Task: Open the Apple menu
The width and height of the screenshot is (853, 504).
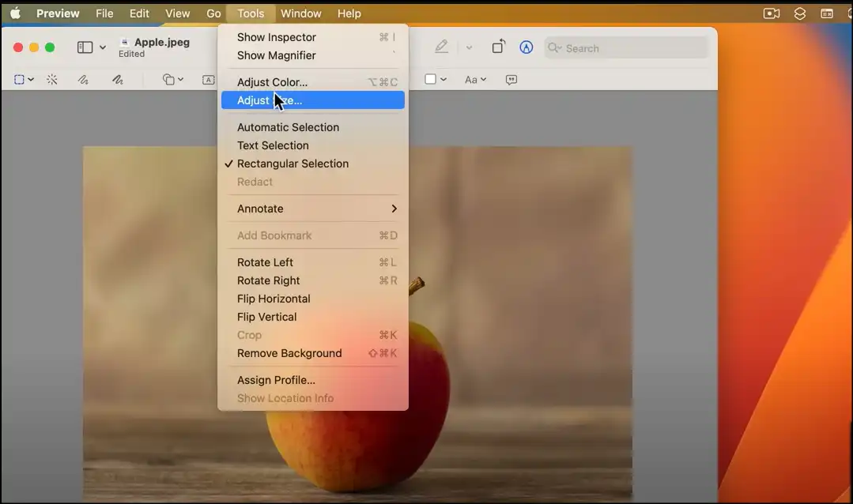Action: [x=15, y=13]
